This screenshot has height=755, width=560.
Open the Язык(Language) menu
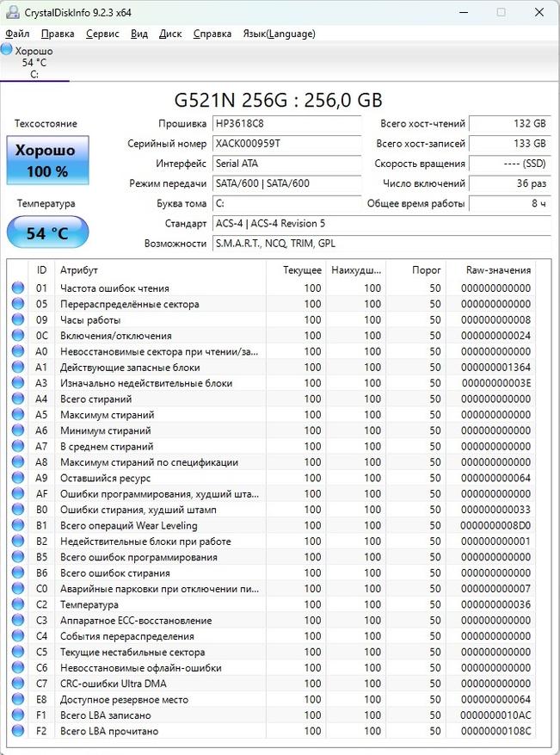click(279, 34)
